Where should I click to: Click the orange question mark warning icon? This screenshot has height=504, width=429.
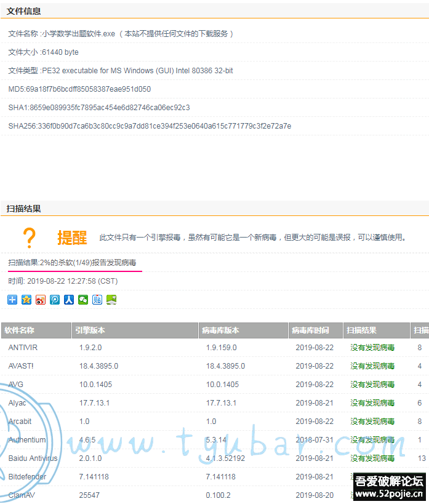tap(30, 238)
